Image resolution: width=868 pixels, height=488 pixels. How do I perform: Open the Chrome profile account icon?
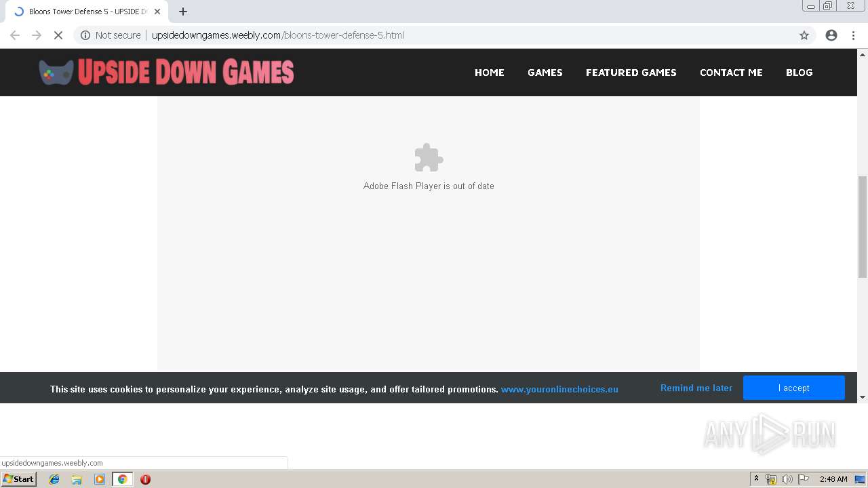(x=831, y=35)
